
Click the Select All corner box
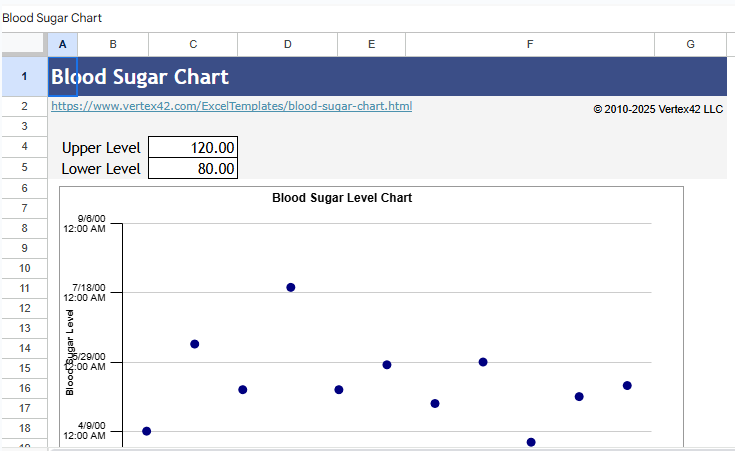click(24, 44)
